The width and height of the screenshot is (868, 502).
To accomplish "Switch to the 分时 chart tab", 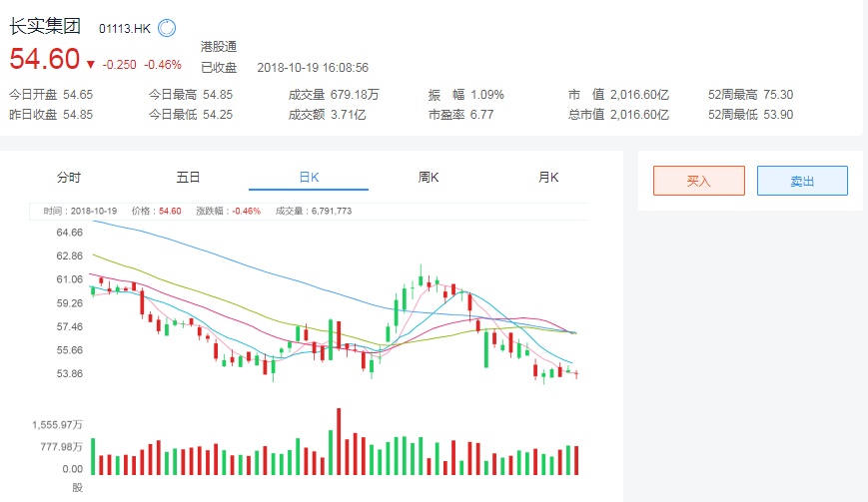I will tap(69, 178).
